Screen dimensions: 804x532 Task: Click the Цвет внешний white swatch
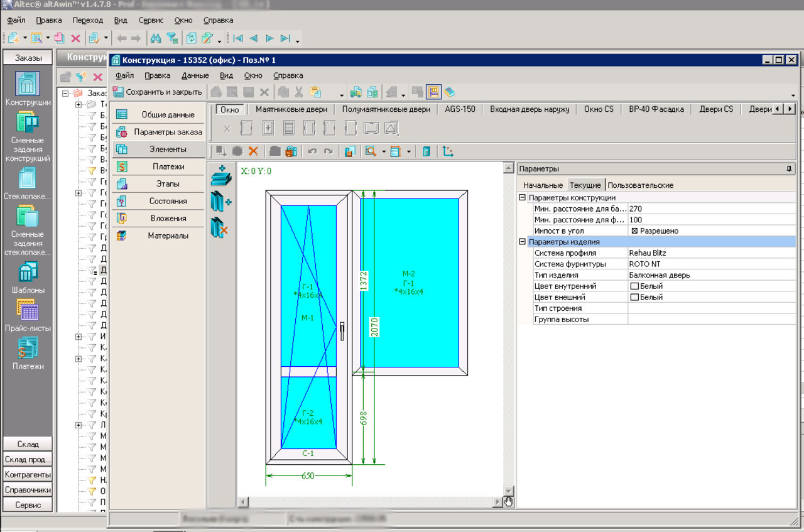click(x=634, y=297)
